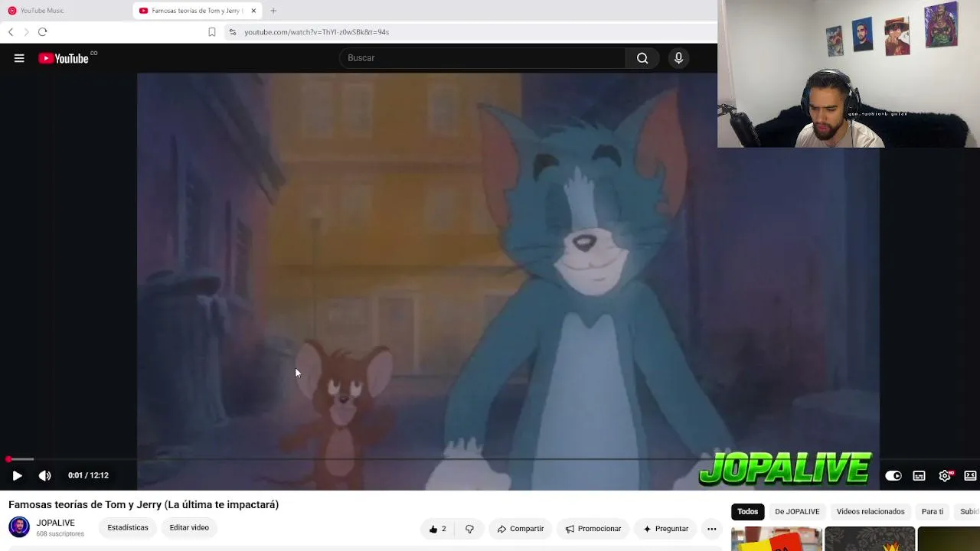Turn on subtitles in the player
The width and height of the screenshot is (980, 551).
pyautogui.click(x=919, y=476)
